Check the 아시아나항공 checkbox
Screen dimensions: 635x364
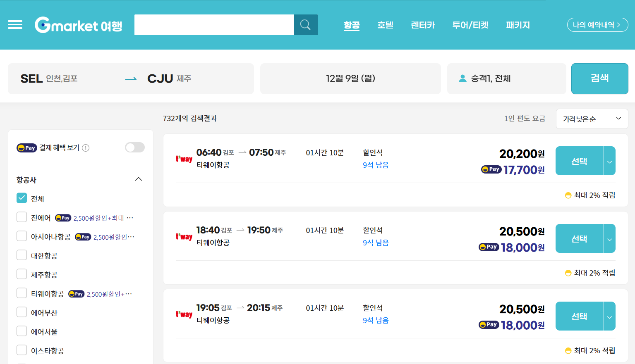coord(22,236)
